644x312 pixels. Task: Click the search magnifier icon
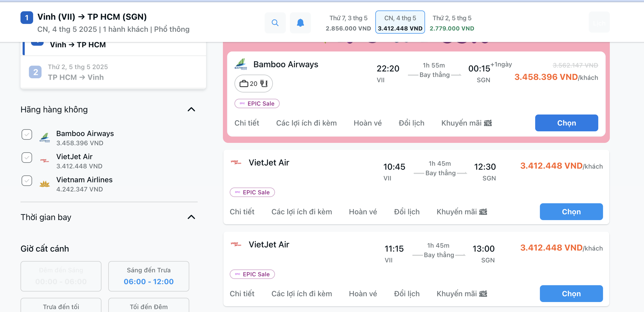pos(275,23)
